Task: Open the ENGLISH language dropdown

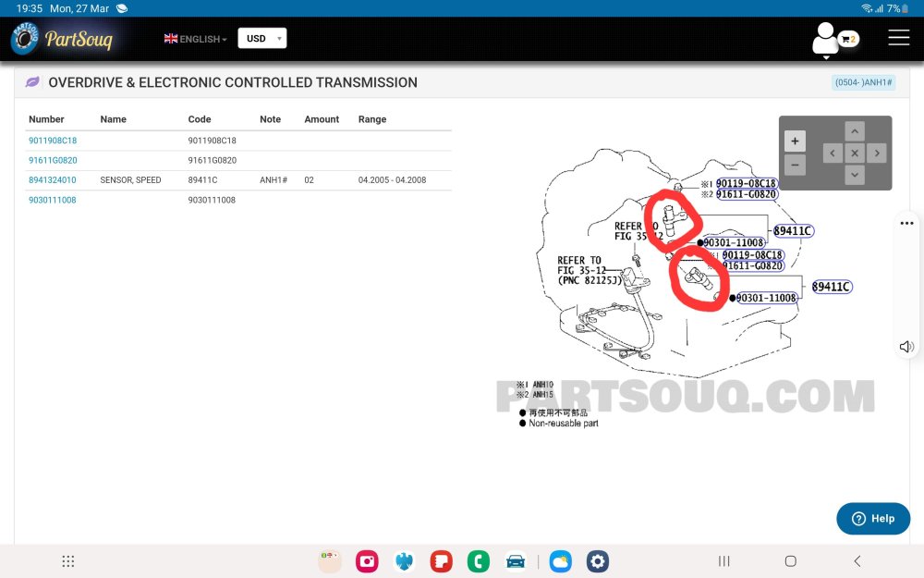Action: 196,39
